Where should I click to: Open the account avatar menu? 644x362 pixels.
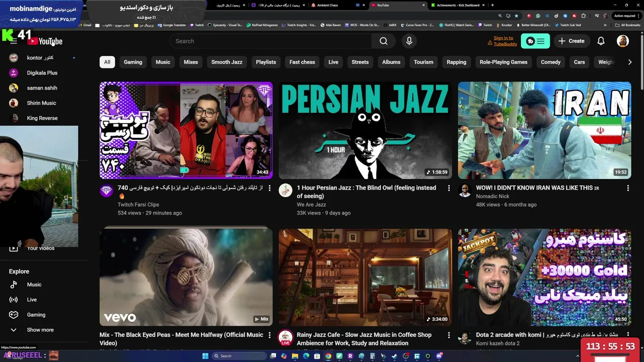(x=623, y=41)
